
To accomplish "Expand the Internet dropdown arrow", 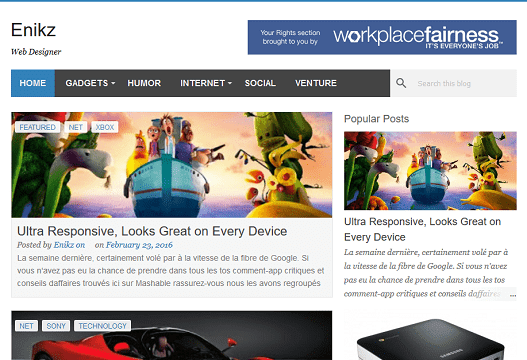I will coord(230,83).
